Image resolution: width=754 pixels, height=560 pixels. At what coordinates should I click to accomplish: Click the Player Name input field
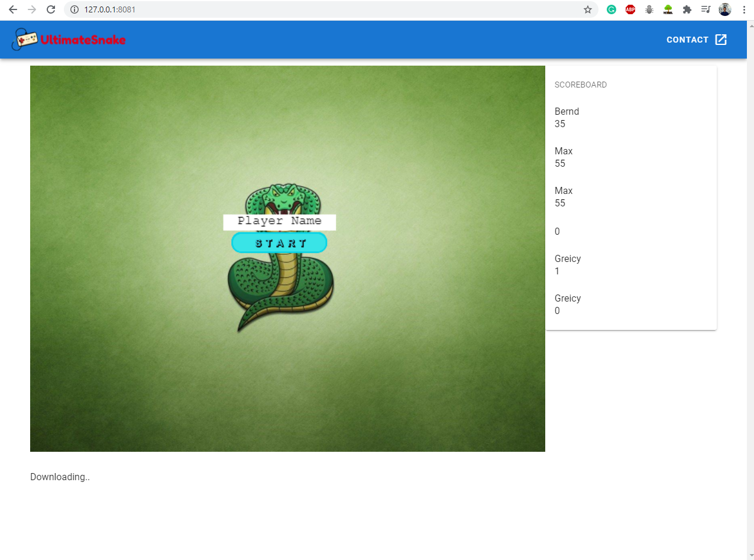pyautogui.click(x=279, y=222)
